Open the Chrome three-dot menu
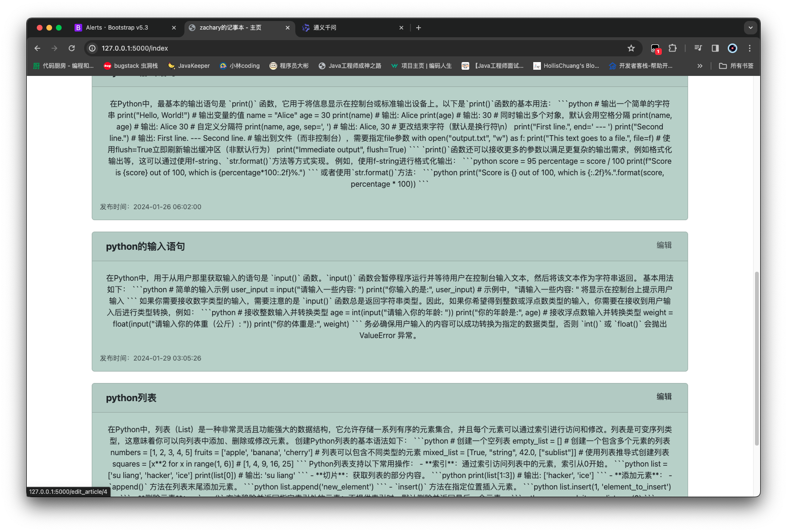Screen dimensions: 787x532 [750, 48]
